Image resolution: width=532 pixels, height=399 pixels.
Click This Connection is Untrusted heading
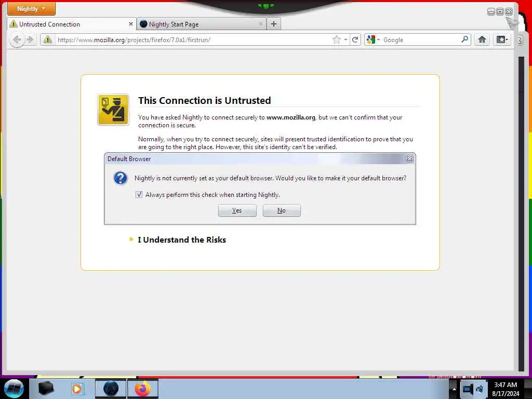pyautogui.click(x=205, y=100)
